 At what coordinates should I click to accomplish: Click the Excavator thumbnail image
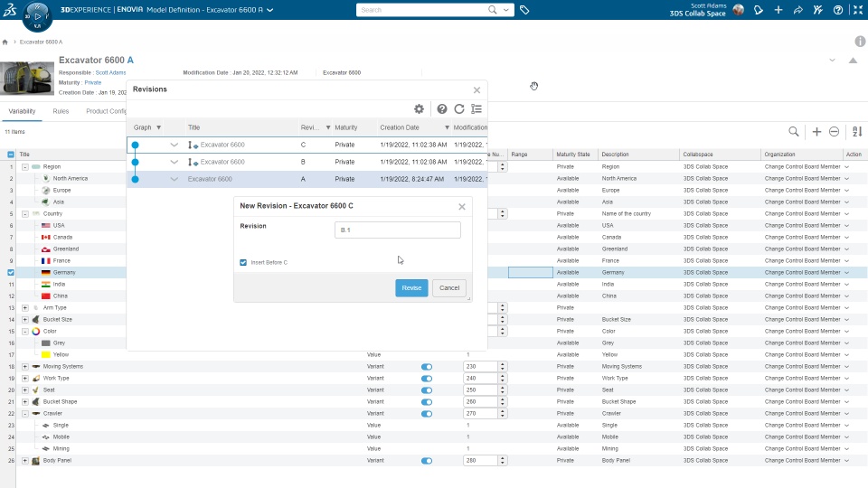coord(26,79)
